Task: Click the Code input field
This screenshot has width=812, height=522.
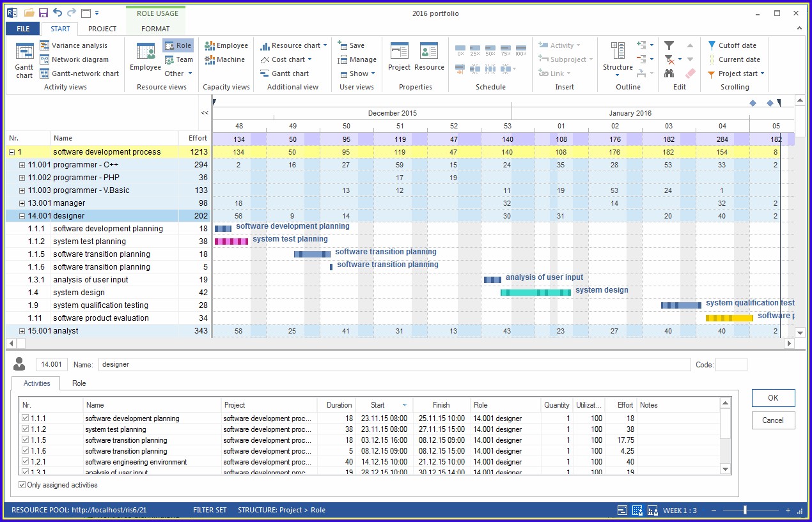Action: point(731,364)
